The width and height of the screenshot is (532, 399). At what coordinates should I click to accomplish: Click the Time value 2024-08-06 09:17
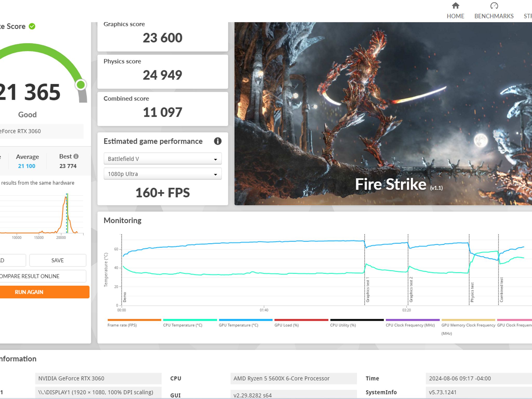pos(479,378)
